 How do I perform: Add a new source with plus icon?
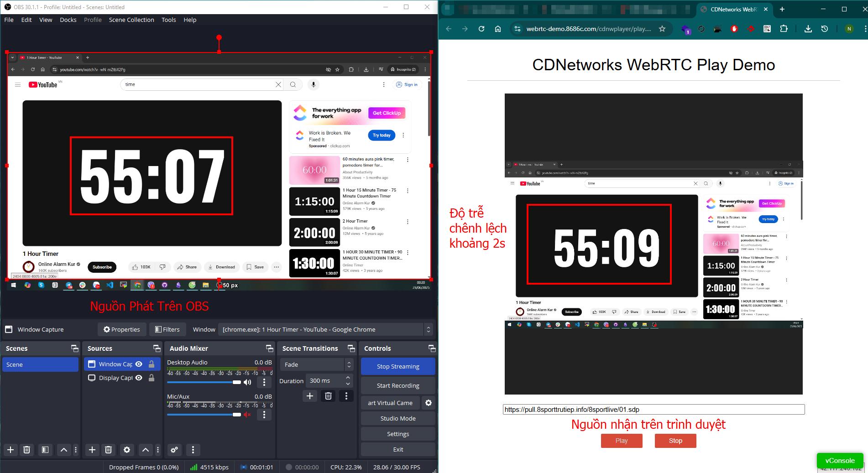[x=92, y=450]
